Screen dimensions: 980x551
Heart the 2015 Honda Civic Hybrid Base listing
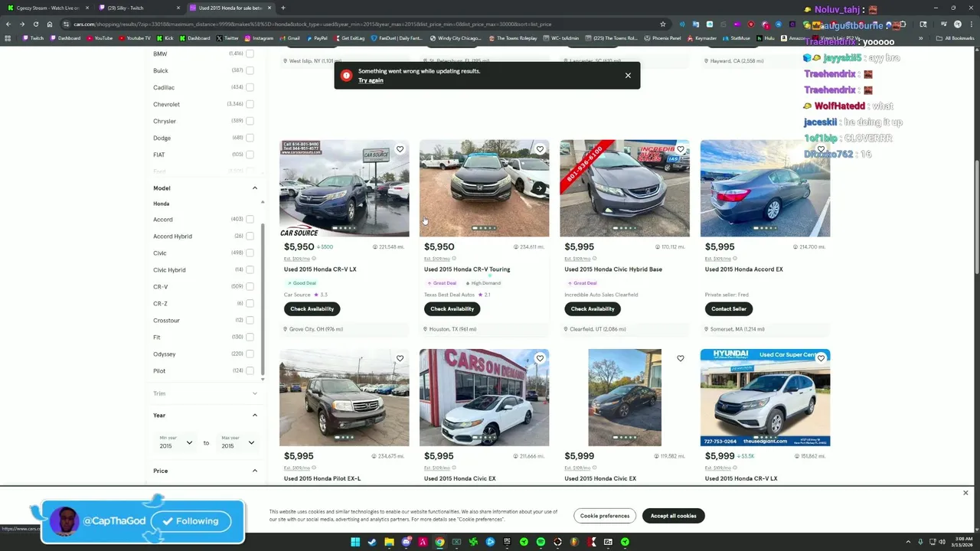point(680,149)
